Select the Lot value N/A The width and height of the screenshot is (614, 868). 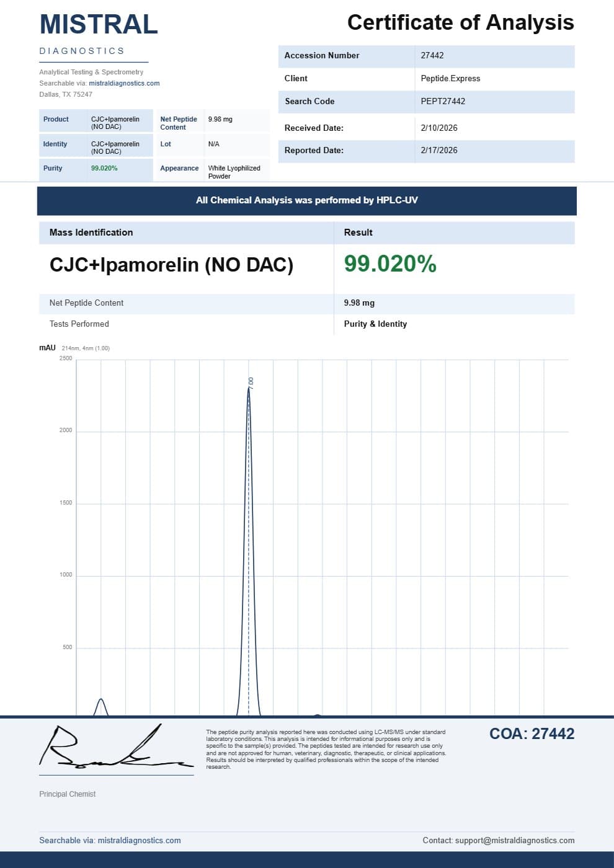coord(214,144)
